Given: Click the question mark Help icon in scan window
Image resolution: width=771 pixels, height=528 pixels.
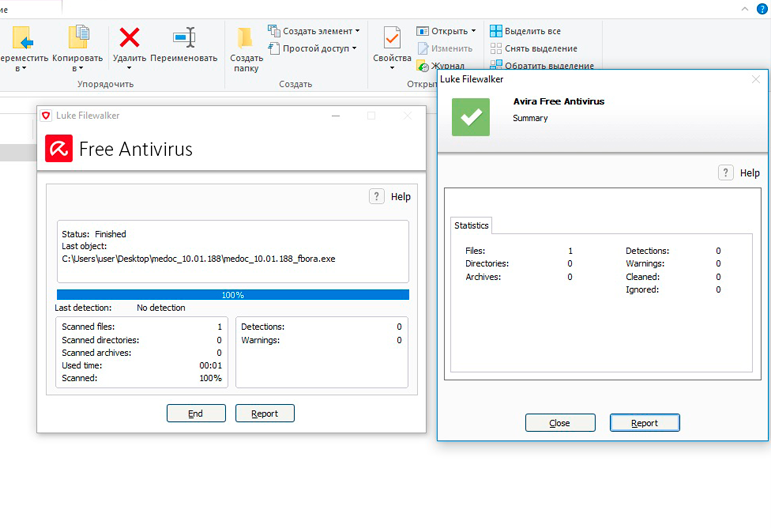Looking at the screenshot, I should [377, 197].
